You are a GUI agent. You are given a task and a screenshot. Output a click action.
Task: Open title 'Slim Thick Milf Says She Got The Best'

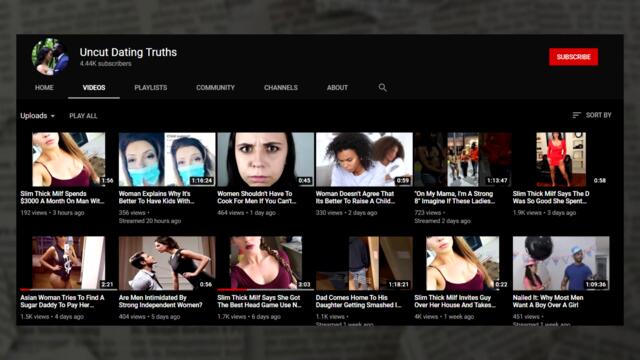(259, 301)
